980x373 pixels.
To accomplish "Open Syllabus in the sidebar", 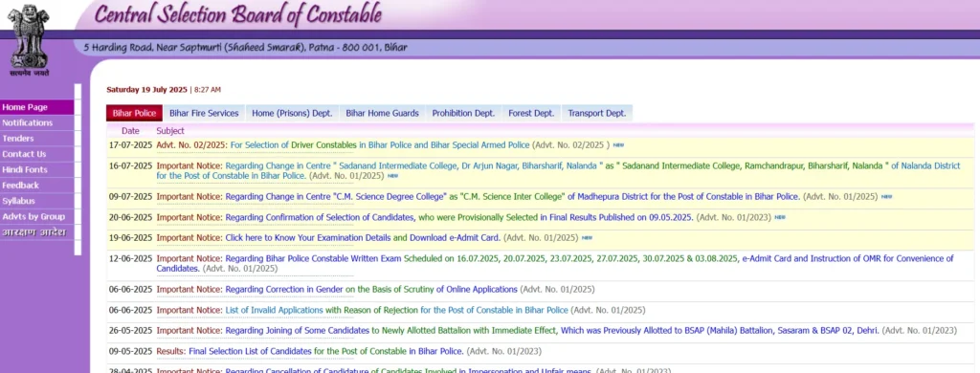I will (37, 201).
